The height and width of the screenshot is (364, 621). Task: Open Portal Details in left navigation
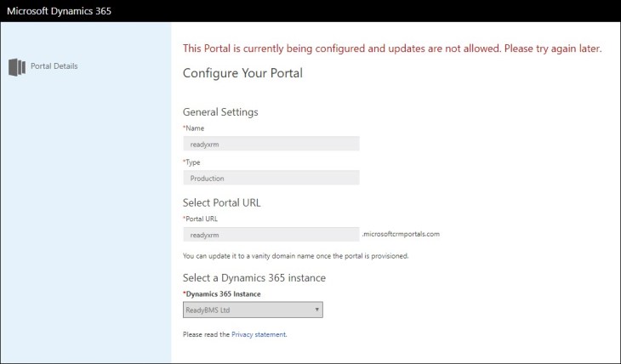click(x=54, y=66)
